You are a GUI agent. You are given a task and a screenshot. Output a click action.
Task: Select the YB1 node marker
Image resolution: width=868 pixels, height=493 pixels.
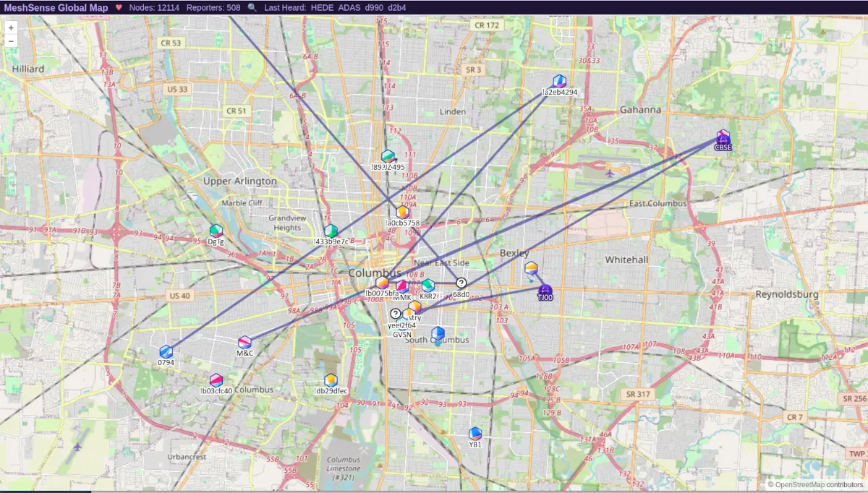click(475, 434)
